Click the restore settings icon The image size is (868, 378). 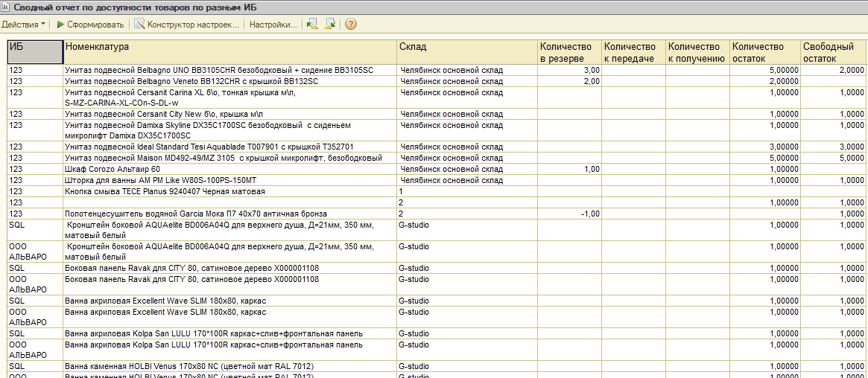(x=331, y=25)
